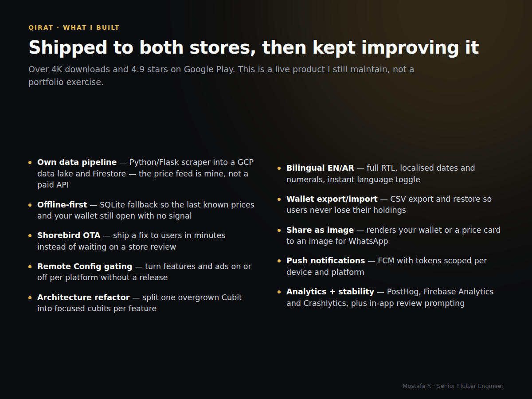
Task: Click the Bilingual EN/AR bold text
Action: tap(320, 168)
